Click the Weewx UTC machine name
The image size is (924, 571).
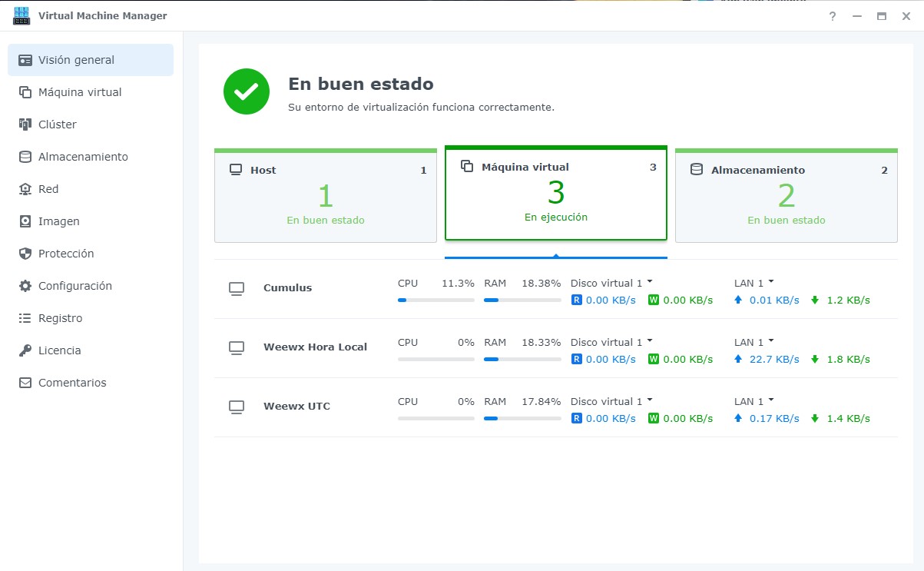click(296, 406)
